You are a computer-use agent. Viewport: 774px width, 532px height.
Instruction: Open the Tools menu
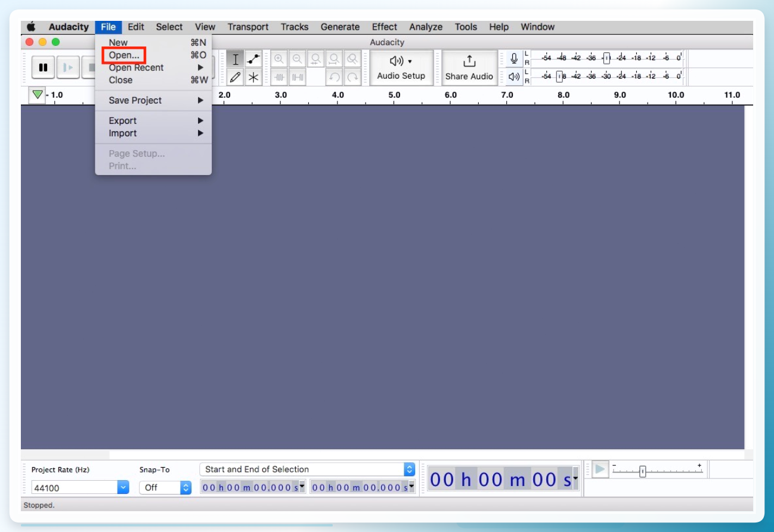click(x=466, y=27)
